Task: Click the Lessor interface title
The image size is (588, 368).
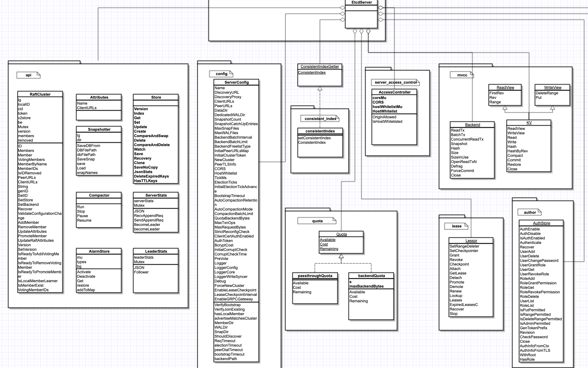Action: [x=471, y=241]
